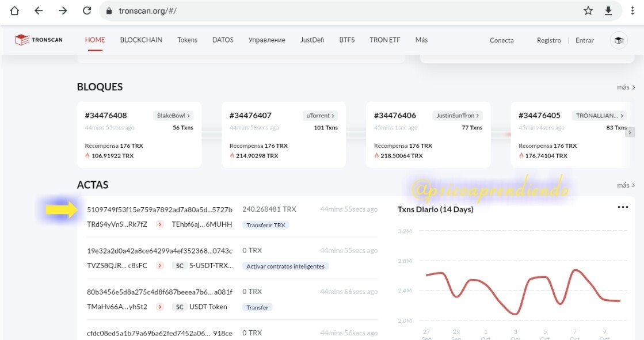Open the TRON ETF menu item
The image size is (644, 340).
(384, 40)
